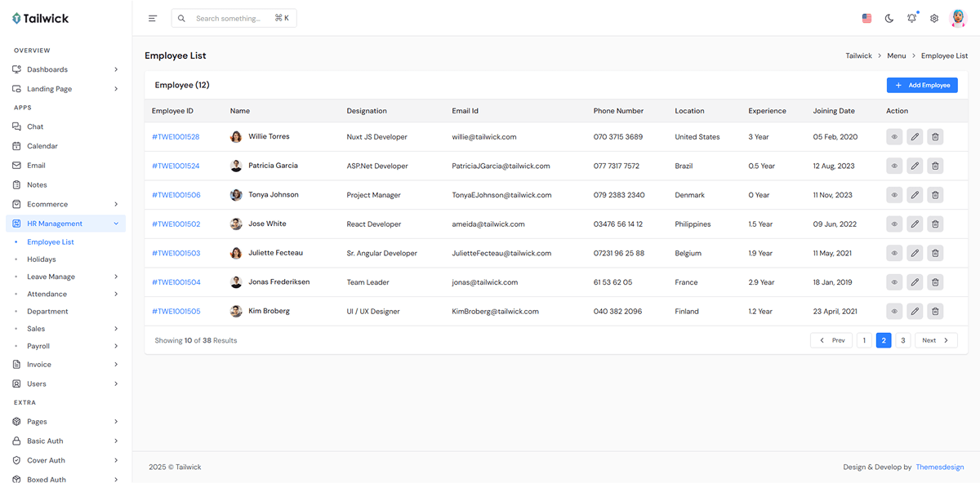Image resolution: width=980 pixels, height=483 pixels.
Task: View Tonya Johnson details via eye icon
Action: coord(894,195)
